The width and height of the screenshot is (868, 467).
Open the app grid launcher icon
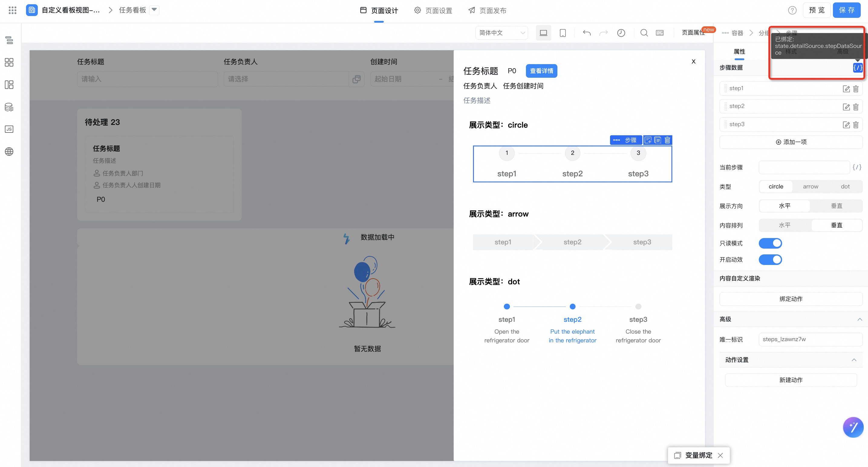(12, 10)
